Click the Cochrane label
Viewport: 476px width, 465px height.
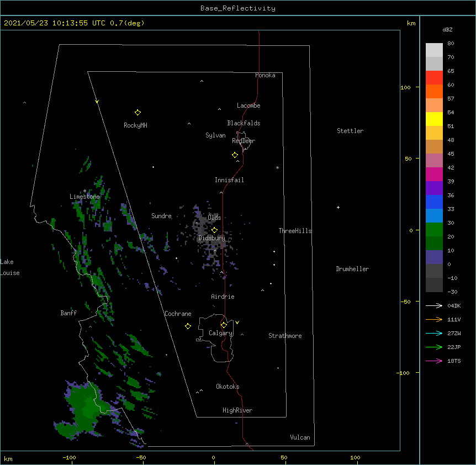(178, 314)
